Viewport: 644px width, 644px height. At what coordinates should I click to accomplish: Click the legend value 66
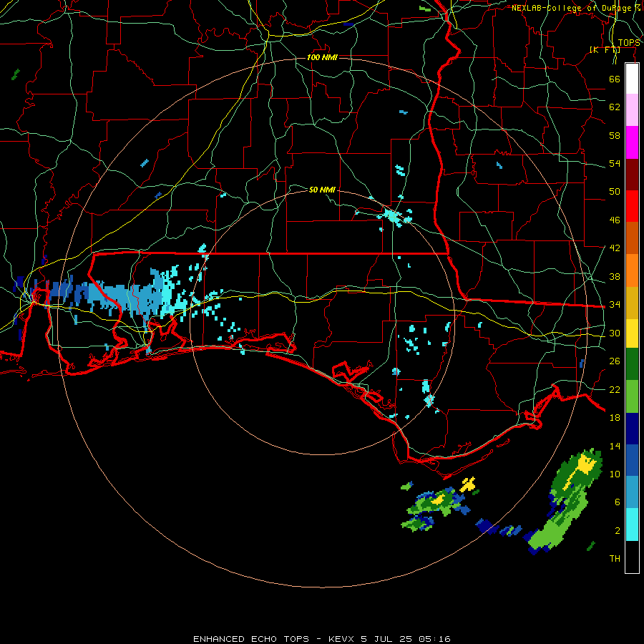point(615,79)
